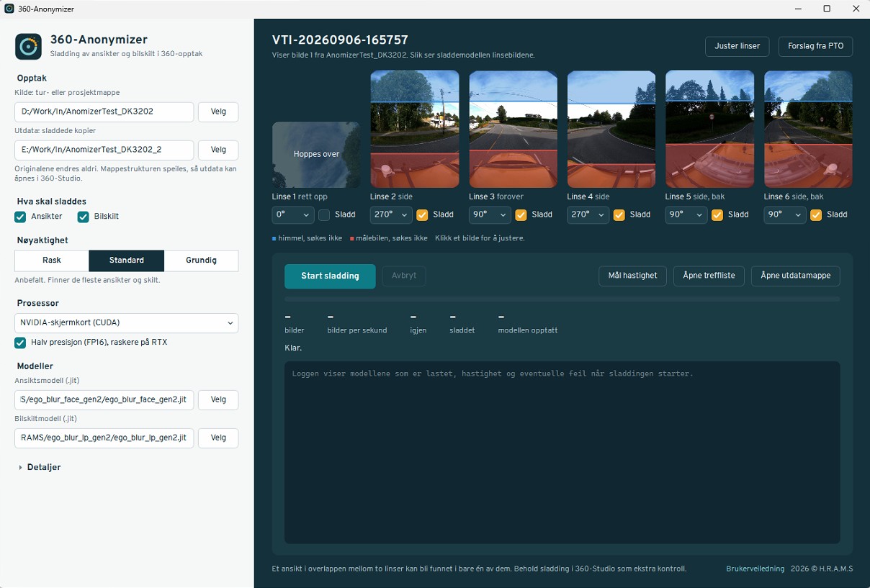870x588 pixels.
Task: Select the Rask accuracy option
Action: pos(52,261)
